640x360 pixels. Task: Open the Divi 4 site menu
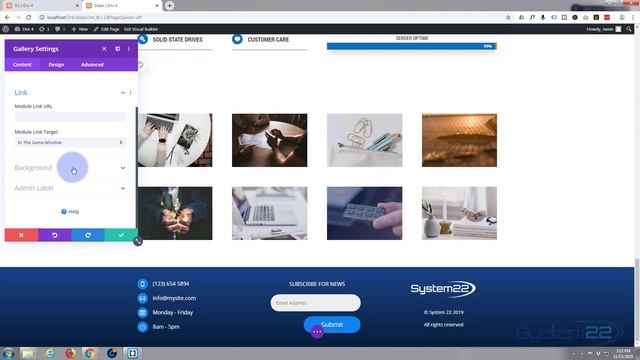coord(24,29)
